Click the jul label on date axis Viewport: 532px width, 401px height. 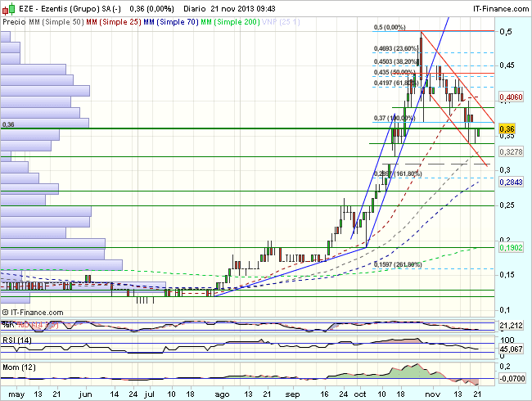[149, 394]
